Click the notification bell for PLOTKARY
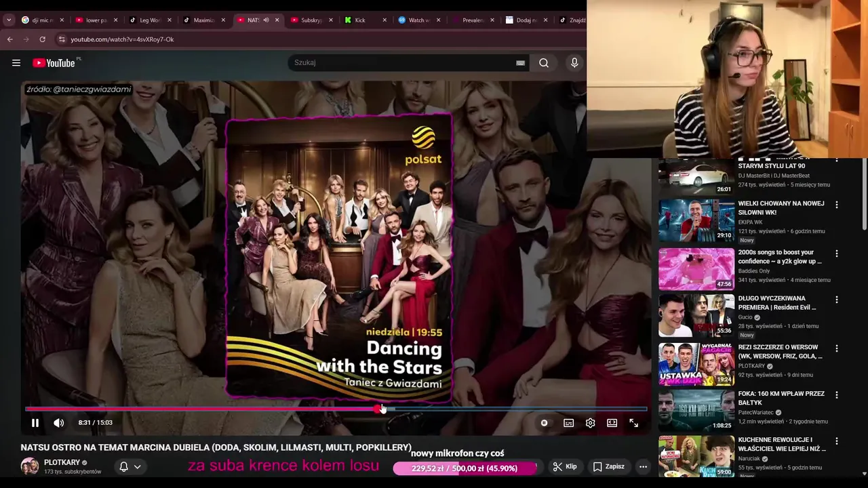 (123, 466)
